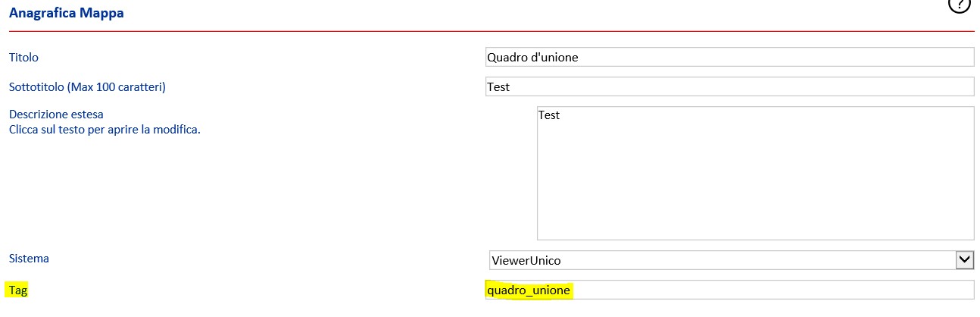Open the Sistema combo box
980x317 pixels.
click(x=731, y=260)
